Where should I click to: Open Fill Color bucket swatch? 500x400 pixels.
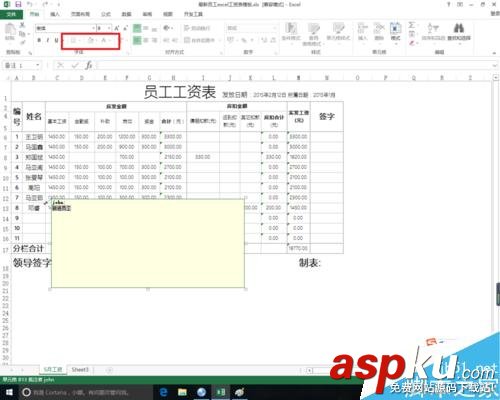click(x=91, y=40)
